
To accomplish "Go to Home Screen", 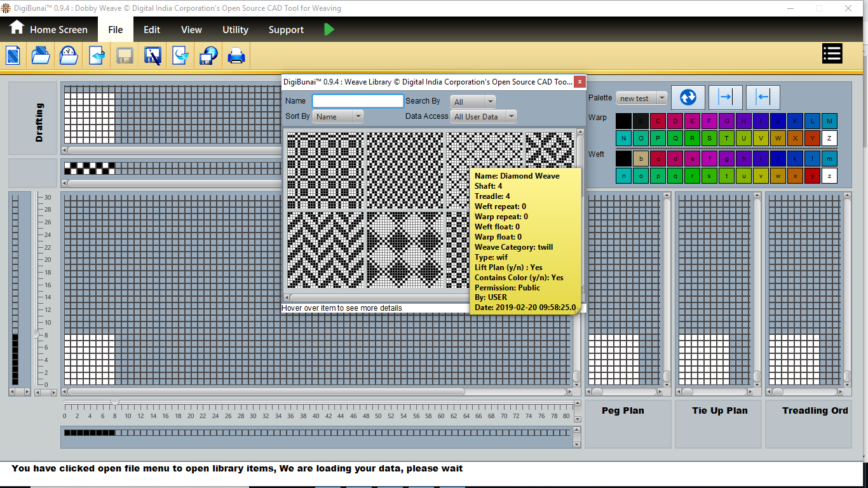I will [48, 30].
